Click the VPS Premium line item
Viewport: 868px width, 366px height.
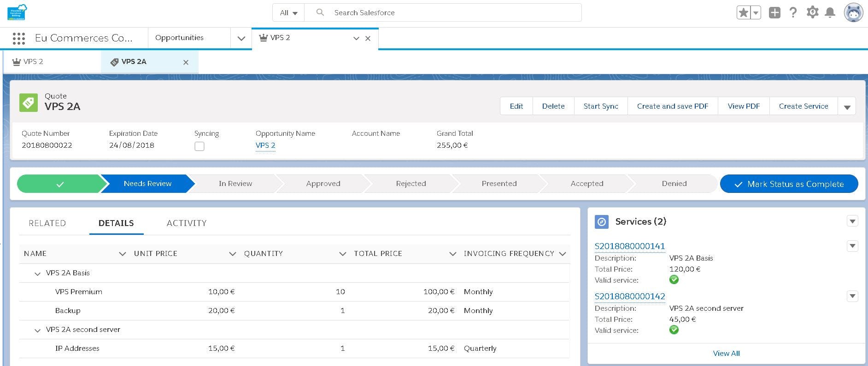[x=79, y=292]
